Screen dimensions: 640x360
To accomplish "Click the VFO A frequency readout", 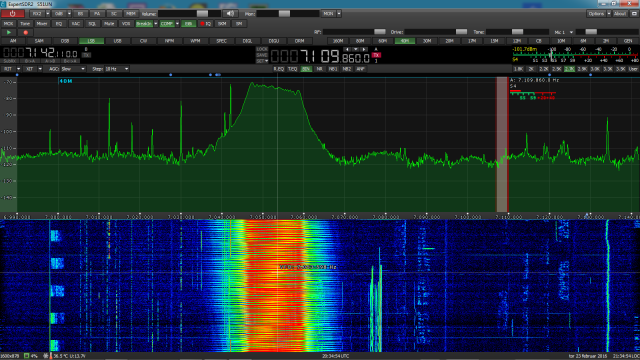I will point(320,56).
